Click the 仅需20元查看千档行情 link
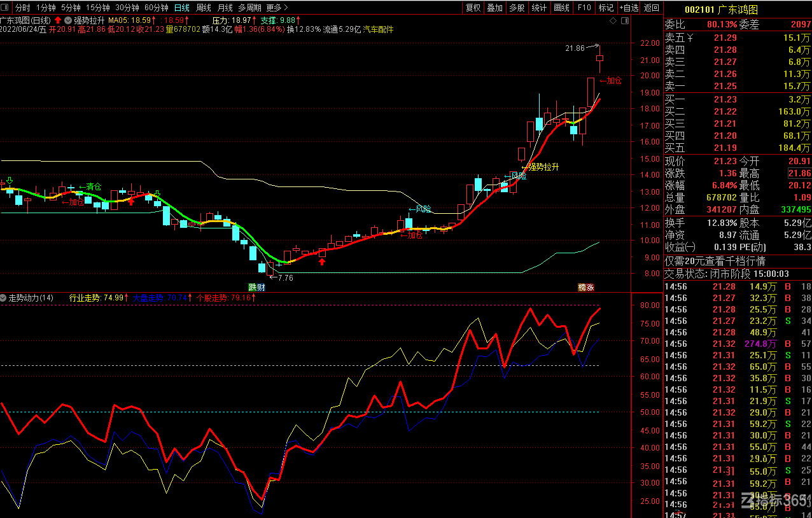812x518 pixels. [715, 261]
